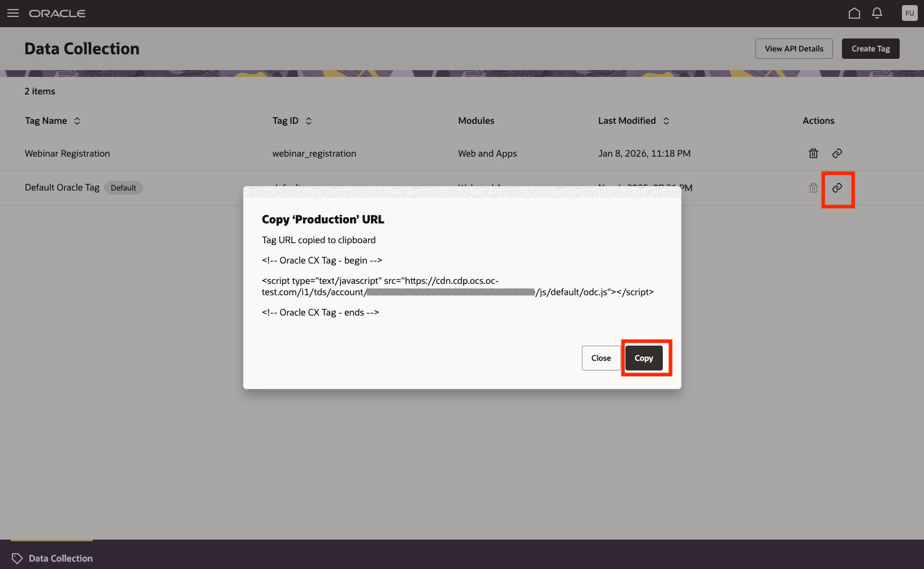Screen dimensions: 924x569
Task: Click the Data Collection tag icon in bottom bar
Action: 17,558
